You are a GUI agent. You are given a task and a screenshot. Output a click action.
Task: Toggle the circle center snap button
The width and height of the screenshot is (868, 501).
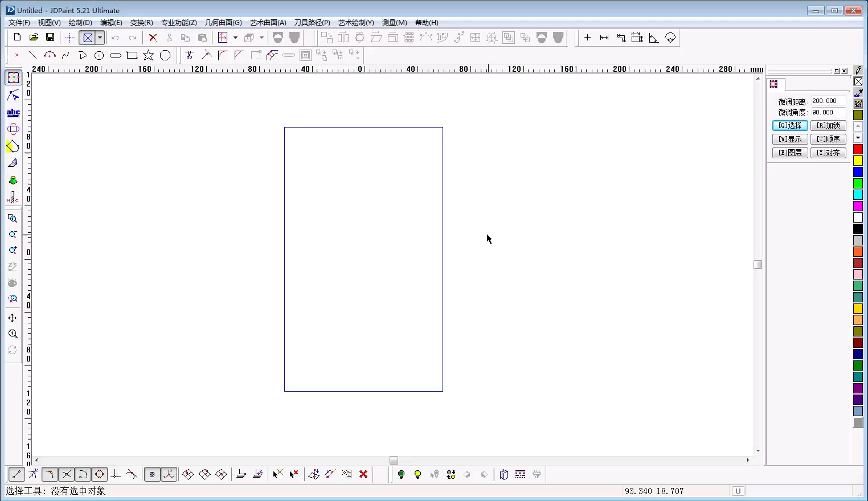[x=99, y=474]
